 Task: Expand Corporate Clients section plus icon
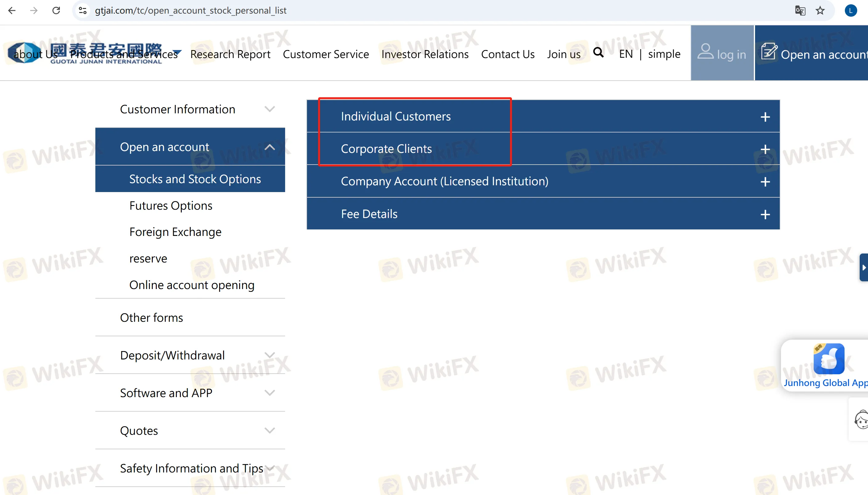tap(765, 149)
